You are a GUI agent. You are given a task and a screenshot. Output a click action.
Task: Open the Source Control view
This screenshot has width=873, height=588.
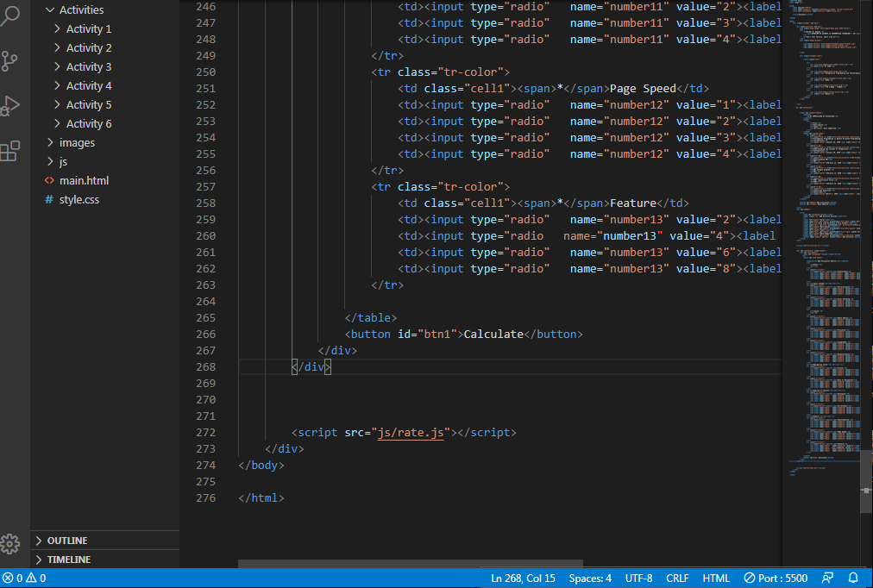(9, 60)
